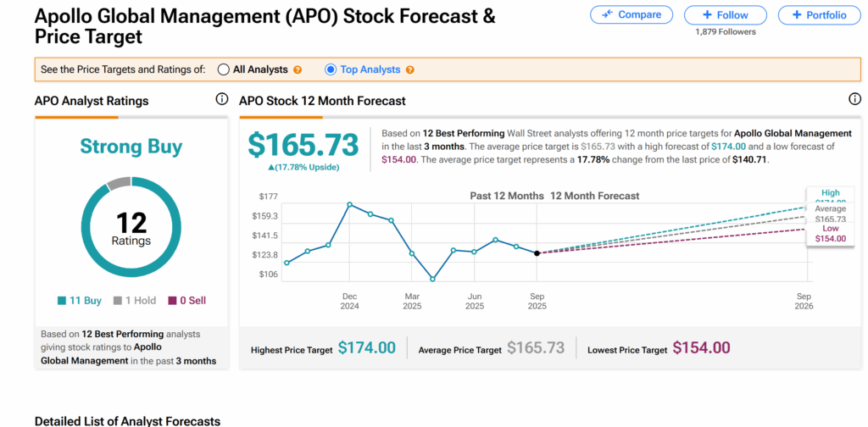Open info icon for 12 Month Forecast
Viewport: 868px width, 427px height.
[x=854, y=100]
